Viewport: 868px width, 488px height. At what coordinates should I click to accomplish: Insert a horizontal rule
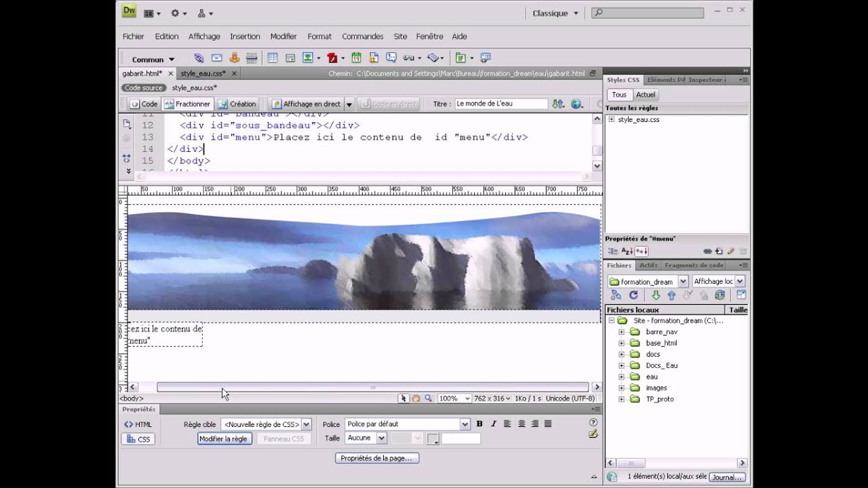click(x=252, y=58)
